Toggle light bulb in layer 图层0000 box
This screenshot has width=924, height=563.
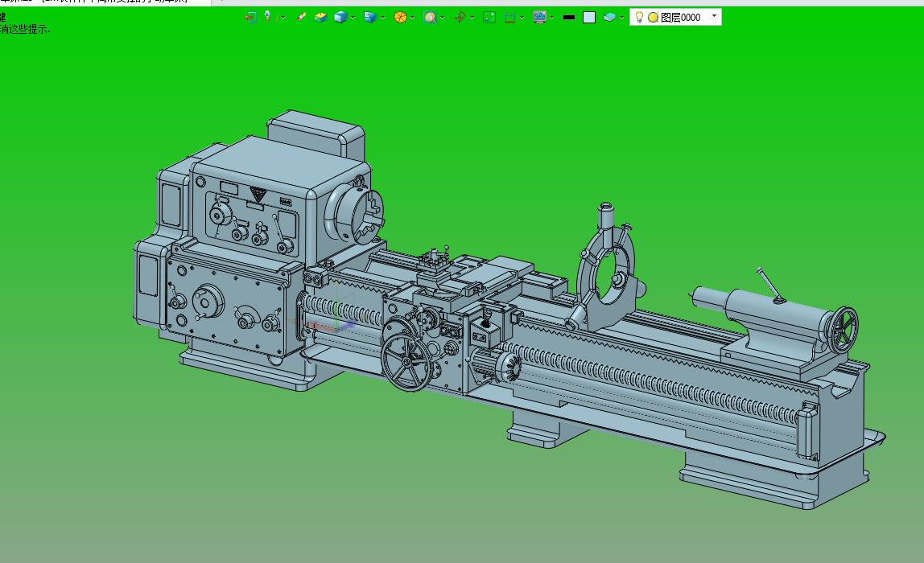(x=639, y=17)
